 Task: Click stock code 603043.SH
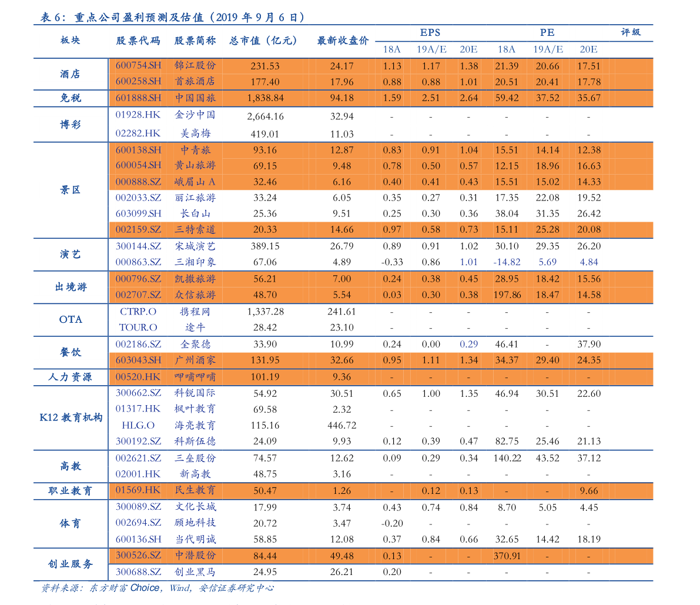[x=138, y=360]
